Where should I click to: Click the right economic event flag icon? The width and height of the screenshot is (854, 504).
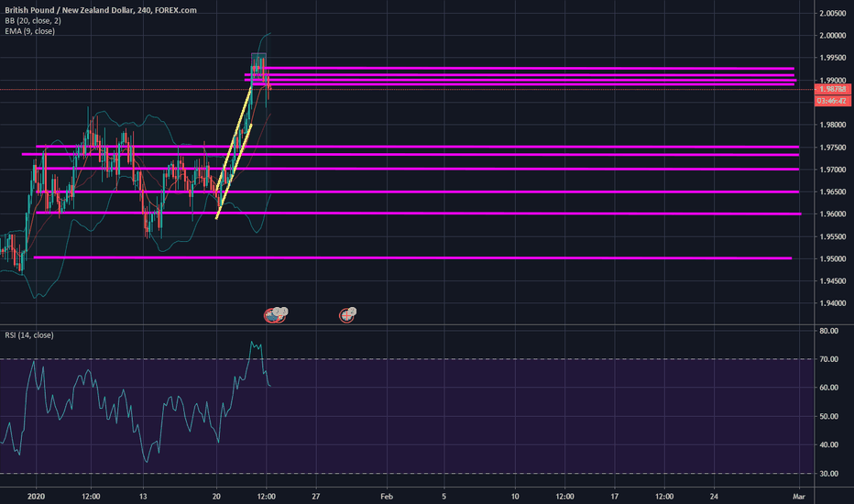point(347,314)
